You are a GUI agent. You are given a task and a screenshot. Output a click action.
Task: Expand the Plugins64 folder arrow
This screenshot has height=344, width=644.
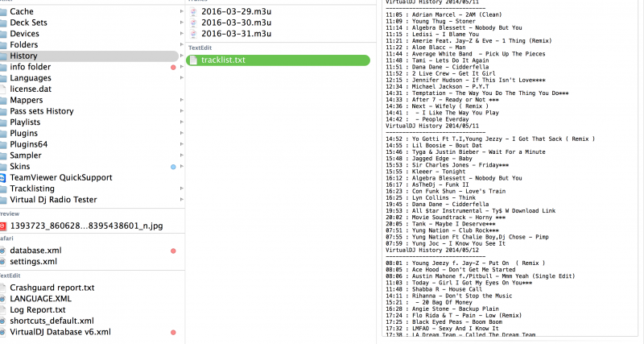tap(182, 145)
